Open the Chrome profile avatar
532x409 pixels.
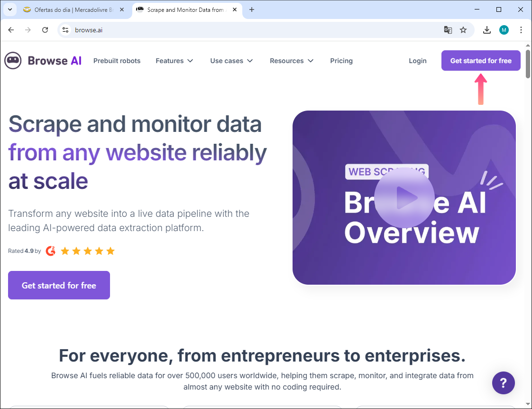click(x=504, y=30)
